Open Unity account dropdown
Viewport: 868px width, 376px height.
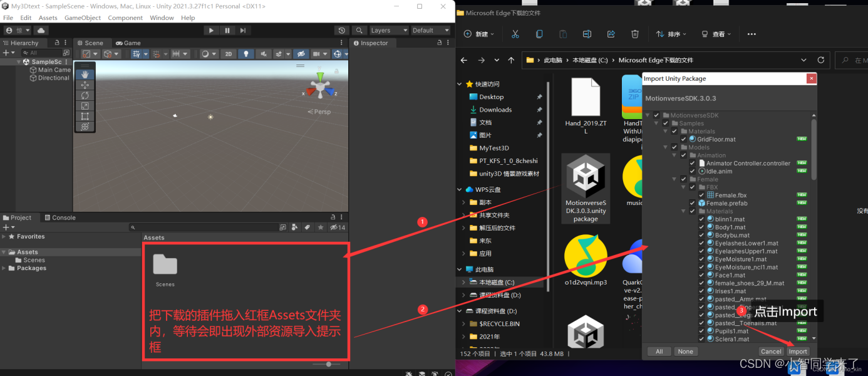point(18,30)
